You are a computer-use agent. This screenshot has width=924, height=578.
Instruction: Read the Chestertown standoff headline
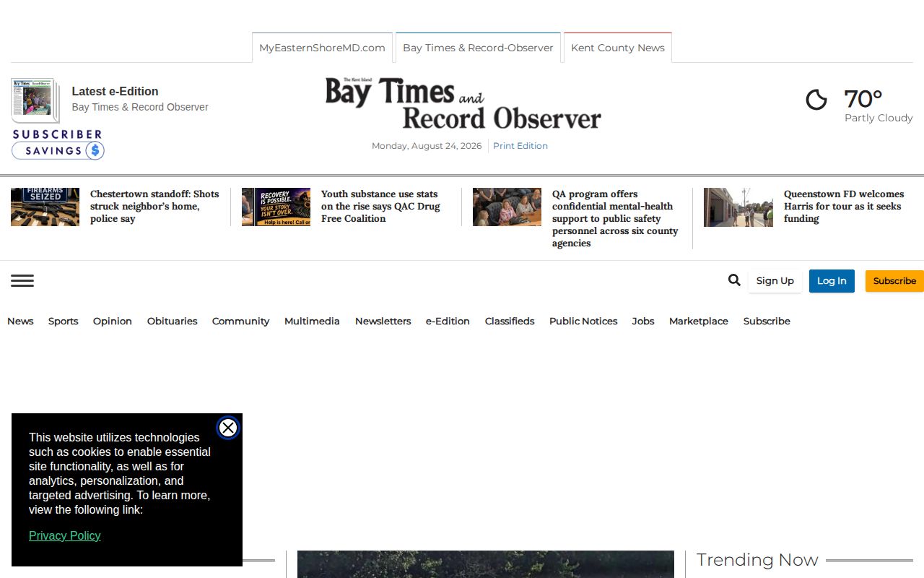154,207
